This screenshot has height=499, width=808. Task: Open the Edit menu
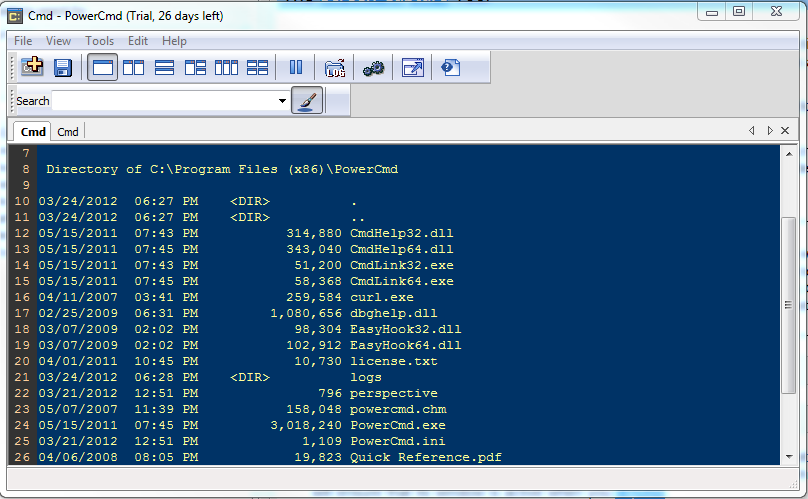click(138, 41)
